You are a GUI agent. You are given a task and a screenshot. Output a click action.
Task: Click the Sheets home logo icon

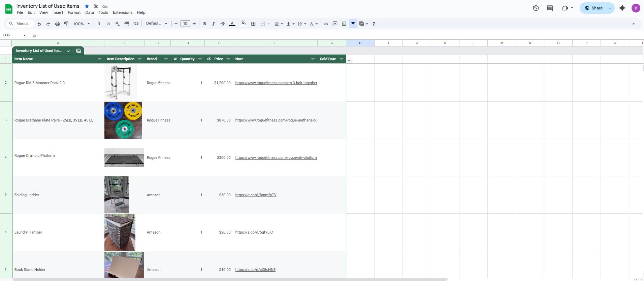click(x=9, y=9)
